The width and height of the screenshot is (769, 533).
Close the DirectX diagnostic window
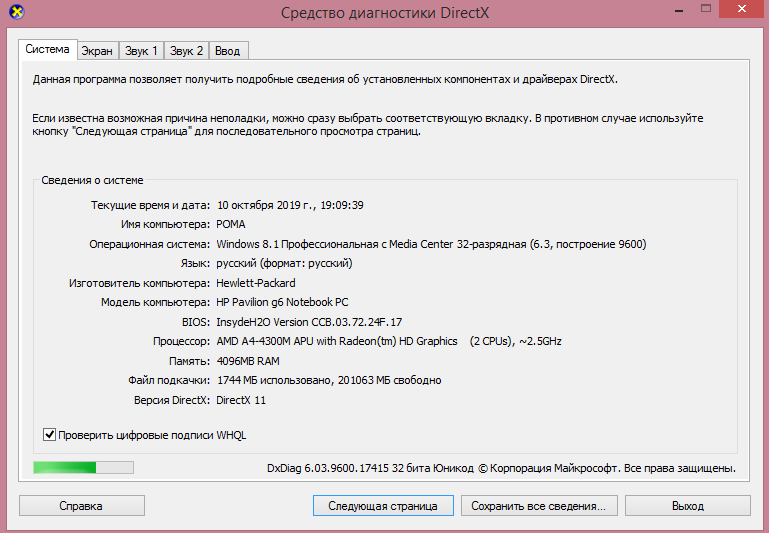(x=743, y=9)
